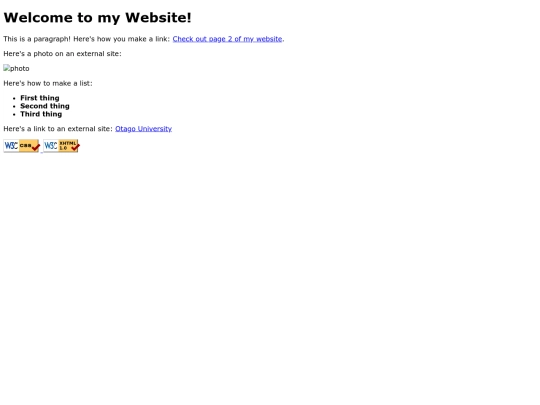Image resolution: width=540 pixels, height=405 pixels.
Task: Click the text 'Here's a photo on an external site:'
Action: [x=62, y=54]
